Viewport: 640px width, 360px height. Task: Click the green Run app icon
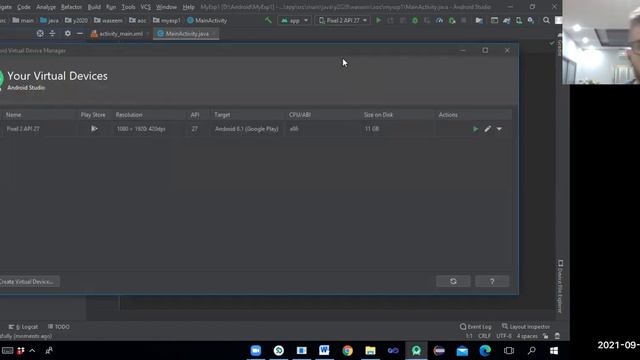(378, 20)
